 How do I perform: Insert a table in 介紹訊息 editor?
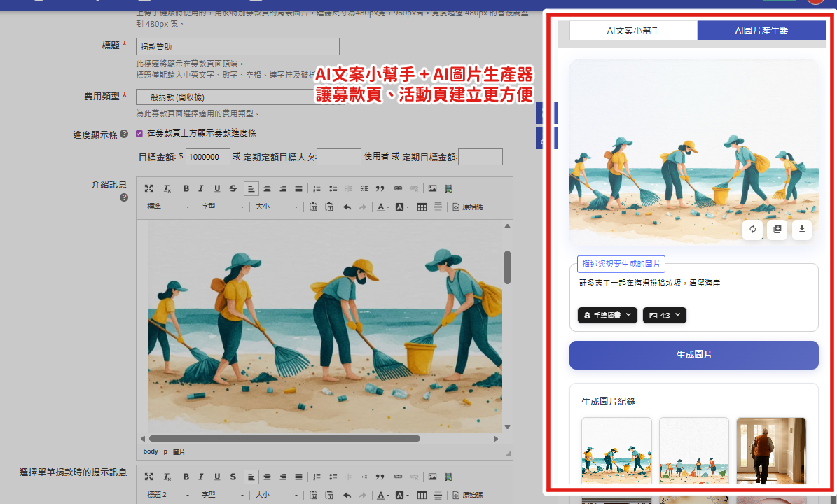click(422, 207)
